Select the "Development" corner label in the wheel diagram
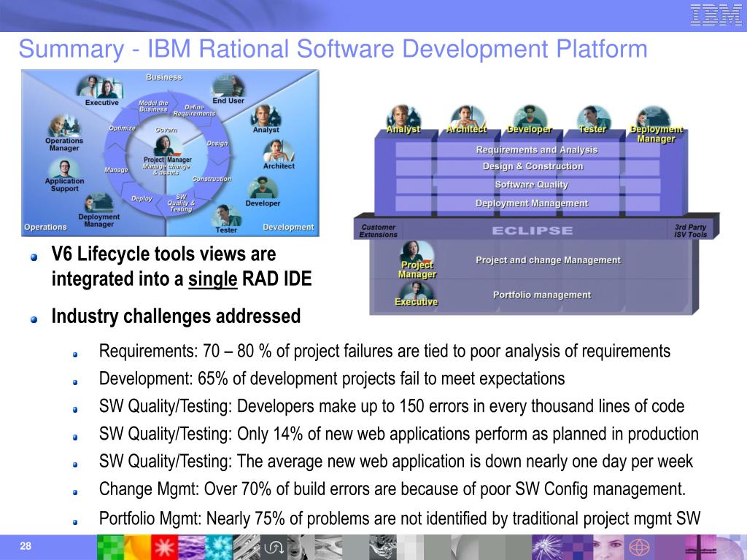This screenshot has height=560, width=747. pyautogui.click(x=288, y=227)
